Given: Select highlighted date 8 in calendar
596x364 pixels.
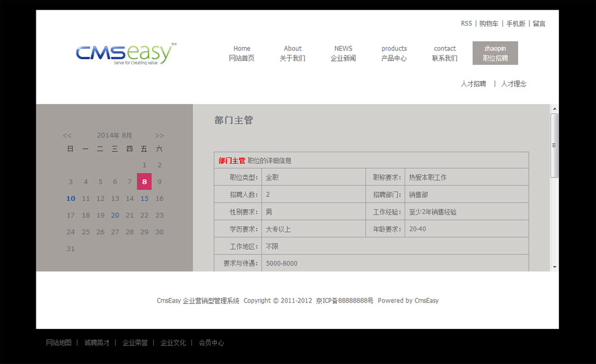Looking at the screenshot, I should (x=144, y=182).
